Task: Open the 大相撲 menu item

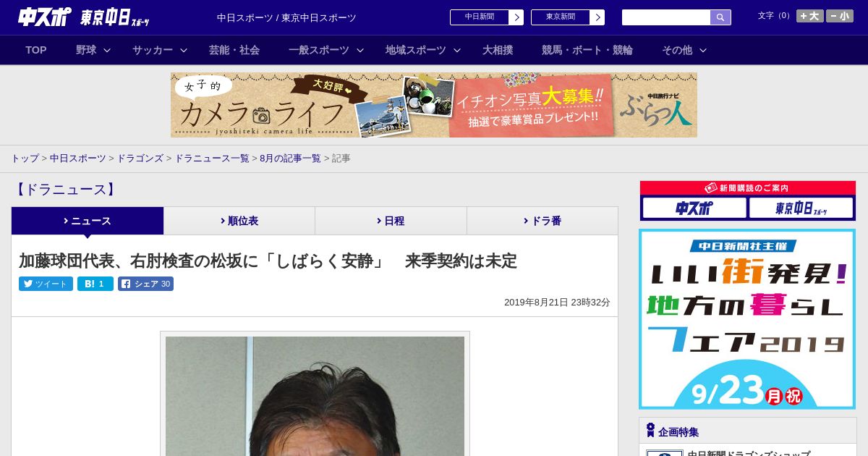Action: click(498, 50)
